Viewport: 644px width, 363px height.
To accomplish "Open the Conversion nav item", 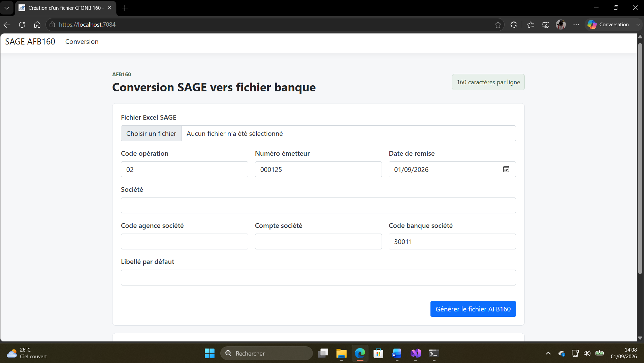I will point(82,41).
